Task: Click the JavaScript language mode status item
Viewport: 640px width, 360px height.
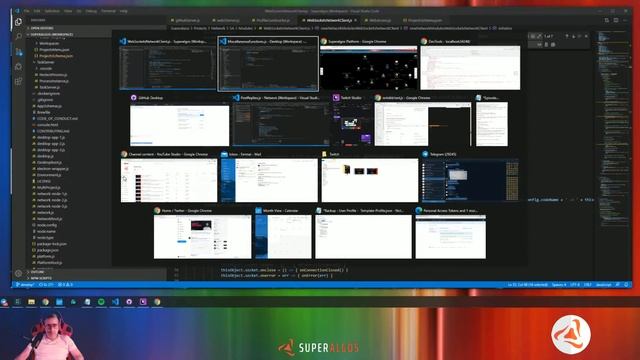Action: coord(604,284)
